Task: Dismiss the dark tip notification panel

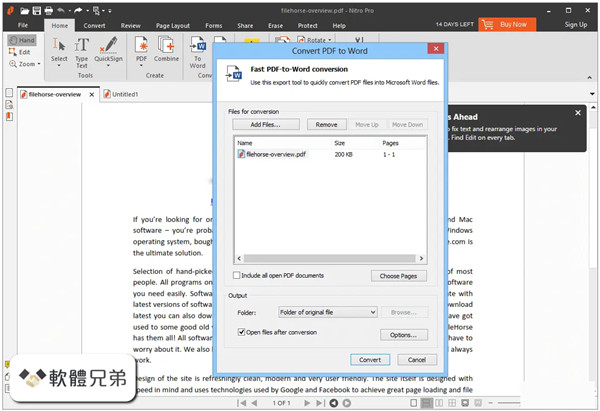Action: point(578,113)
